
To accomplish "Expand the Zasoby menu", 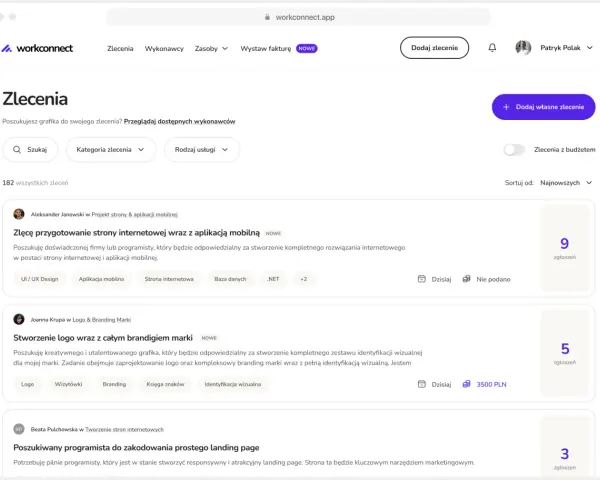I will coord(211,49).
